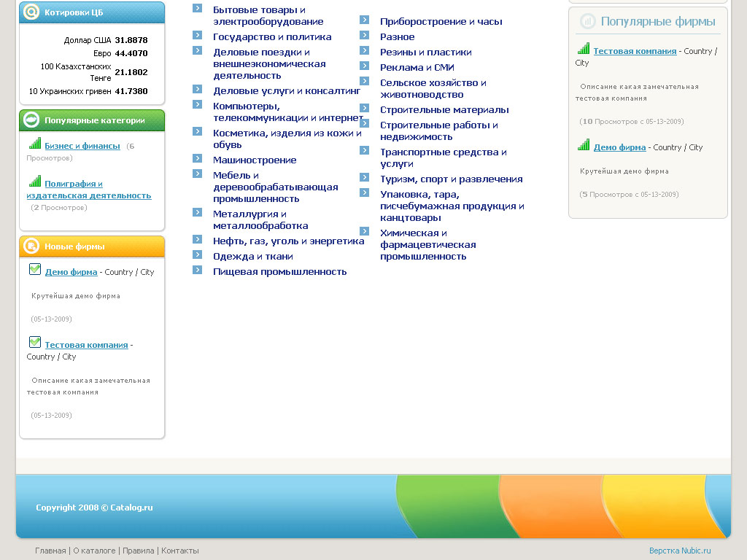Click checkmark icon beside Тестовая компания in Новые фирмы
The height and width of the screenshot is (560, 747).
point(35,342)
